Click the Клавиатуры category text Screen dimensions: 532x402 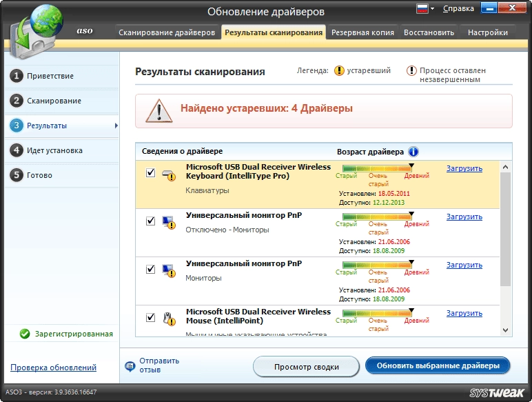coord(207,190)
